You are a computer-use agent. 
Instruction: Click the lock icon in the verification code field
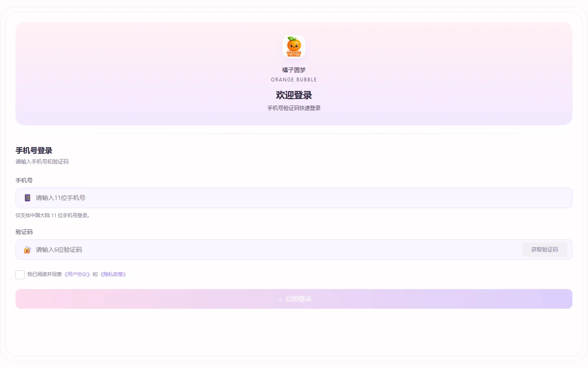click(x=27, y=250)
